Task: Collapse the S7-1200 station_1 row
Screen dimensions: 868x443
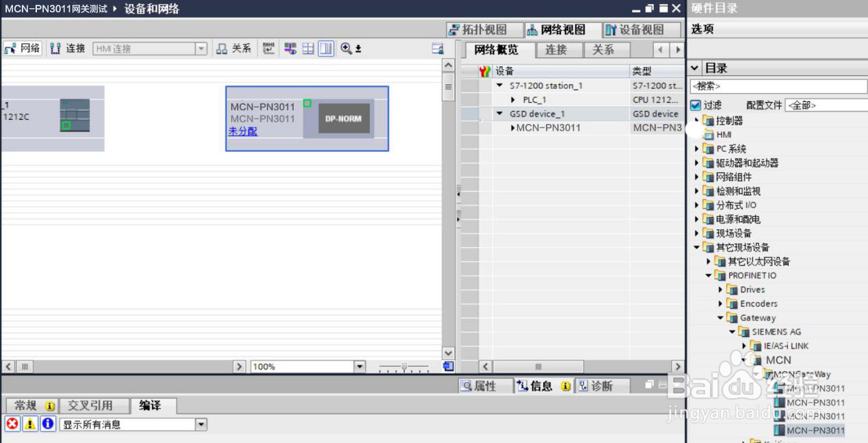Action: point(500,86)
